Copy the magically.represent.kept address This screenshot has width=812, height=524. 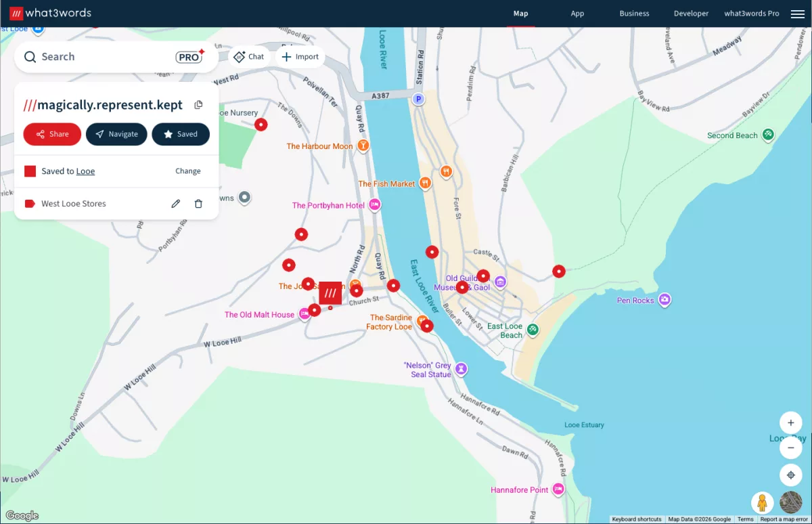(x=198, y=105)
